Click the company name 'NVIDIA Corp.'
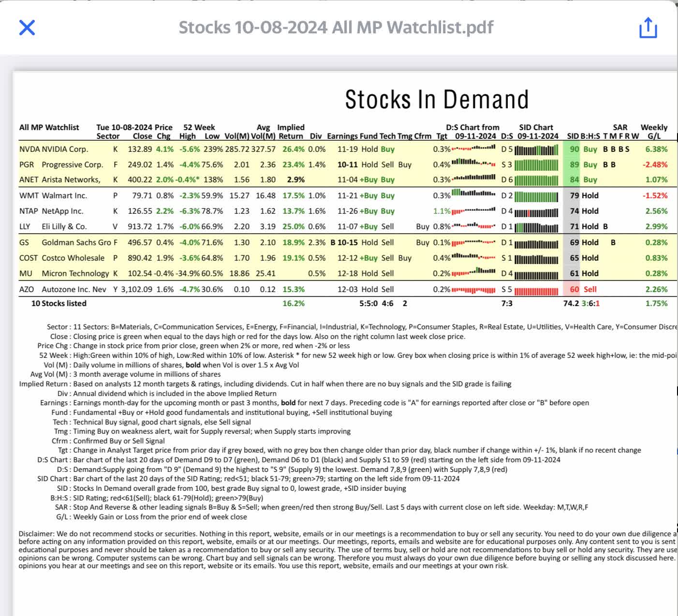This screenshot has height=616, width=678. pyautogui.click(x=65, y=149)
